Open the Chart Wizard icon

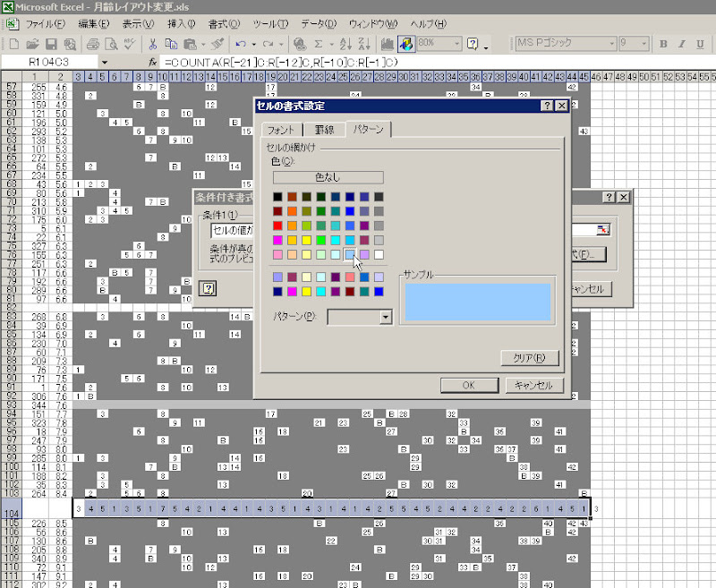point(388,44)
